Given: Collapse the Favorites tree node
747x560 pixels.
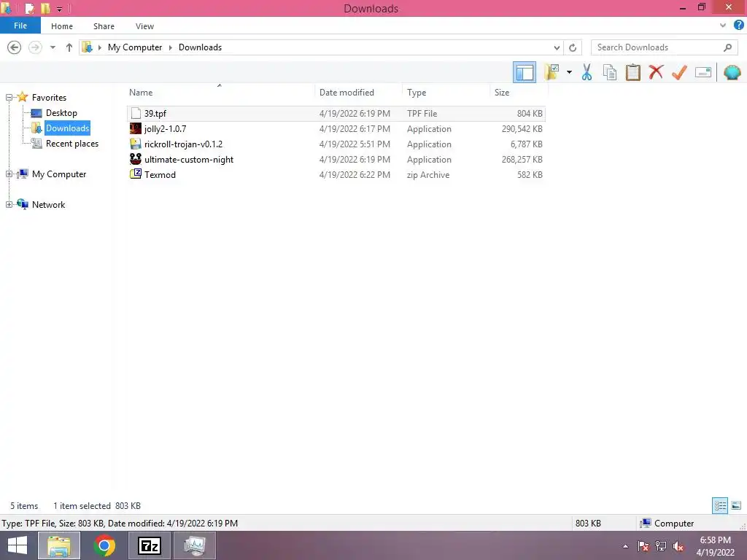Looking at the screenshot, I should point(9,97).
